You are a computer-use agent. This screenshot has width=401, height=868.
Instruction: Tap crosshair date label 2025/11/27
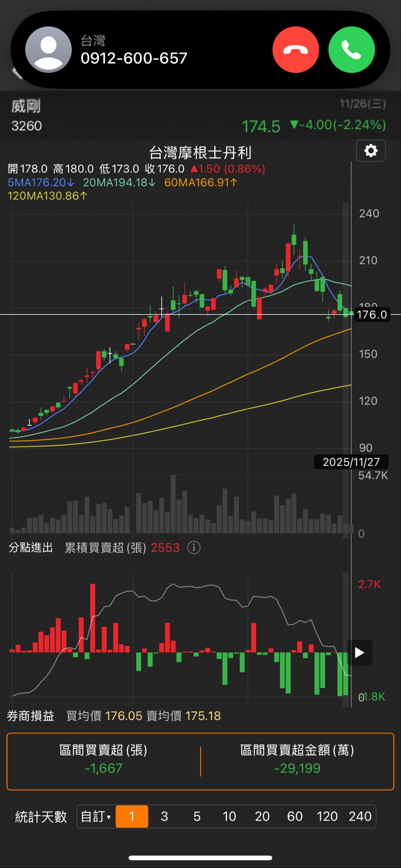point(351,462)
